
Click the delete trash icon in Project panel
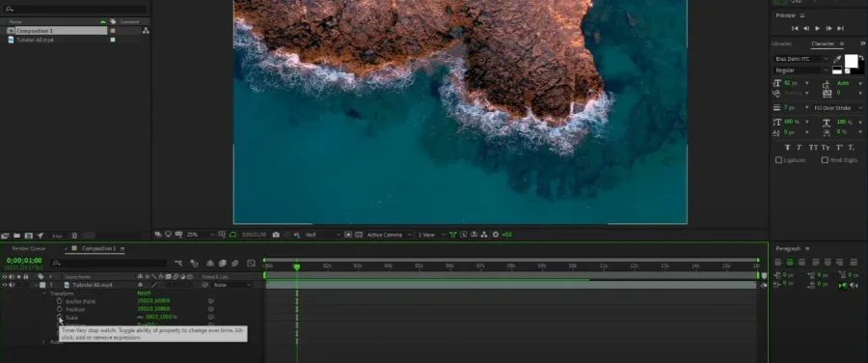(74, 236)
